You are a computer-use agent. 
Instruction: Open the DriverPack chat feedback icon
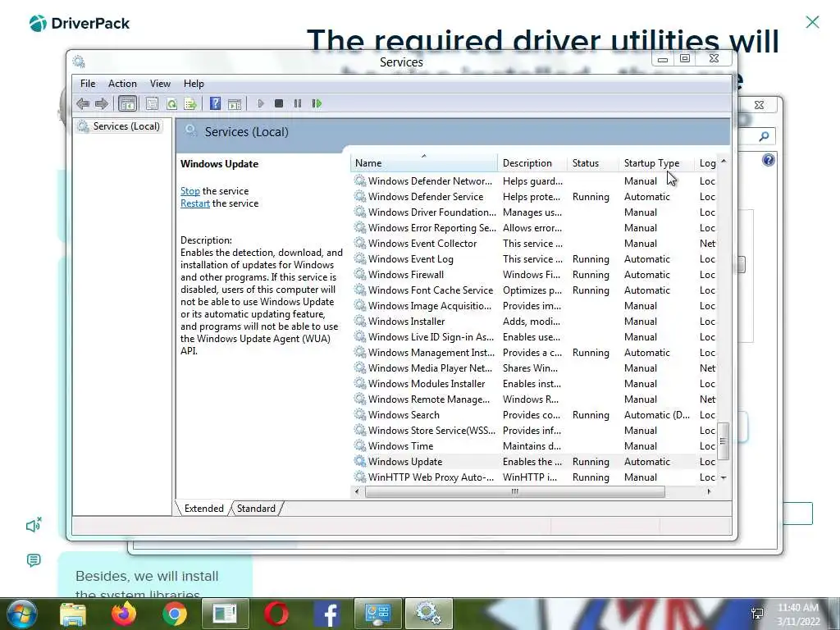click(33, 560)
